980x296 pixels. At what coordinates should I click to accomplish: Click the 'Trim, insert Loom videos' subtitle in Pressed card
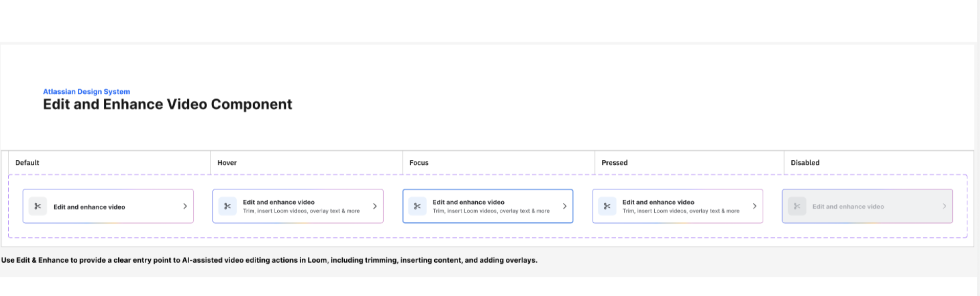681,211
